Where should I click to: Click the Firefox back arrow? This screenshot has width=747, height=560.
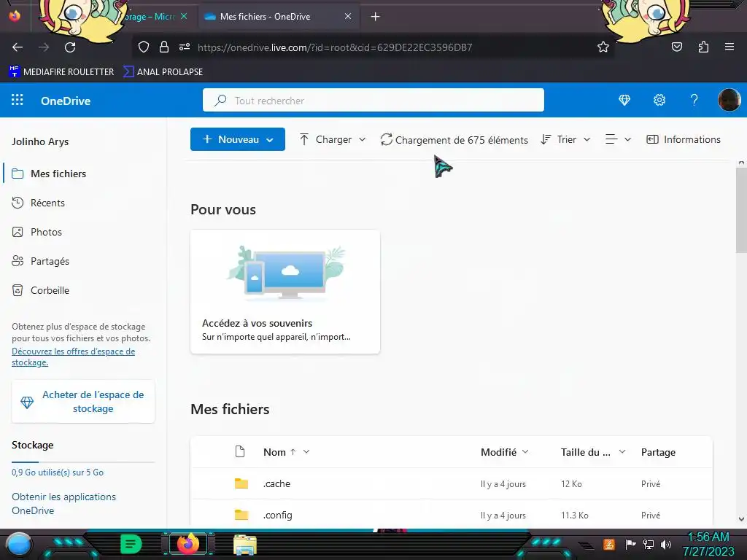pos(18,47)
